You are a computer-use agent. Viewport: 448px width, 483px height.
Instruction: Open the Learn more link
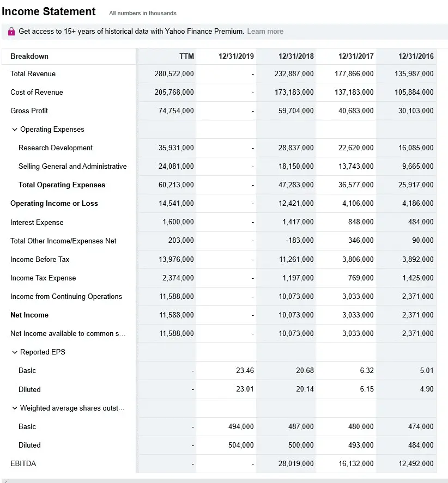(x=265, y=32)
